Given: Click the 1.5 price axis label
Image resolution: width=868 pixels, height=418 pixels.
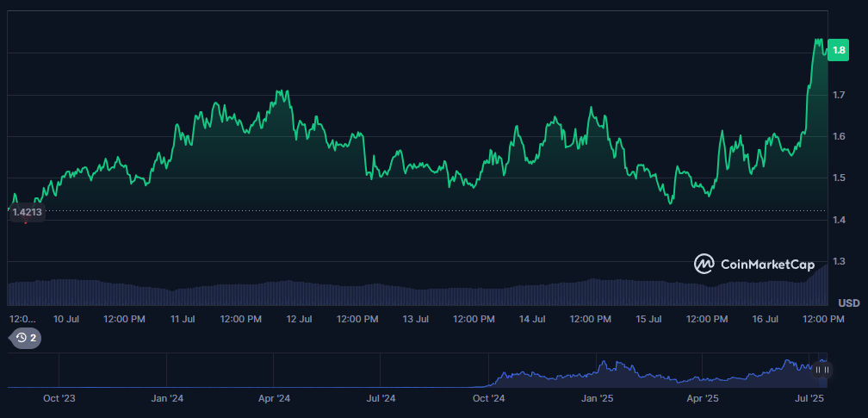Looking at the screenshot, I should (839, 178).
